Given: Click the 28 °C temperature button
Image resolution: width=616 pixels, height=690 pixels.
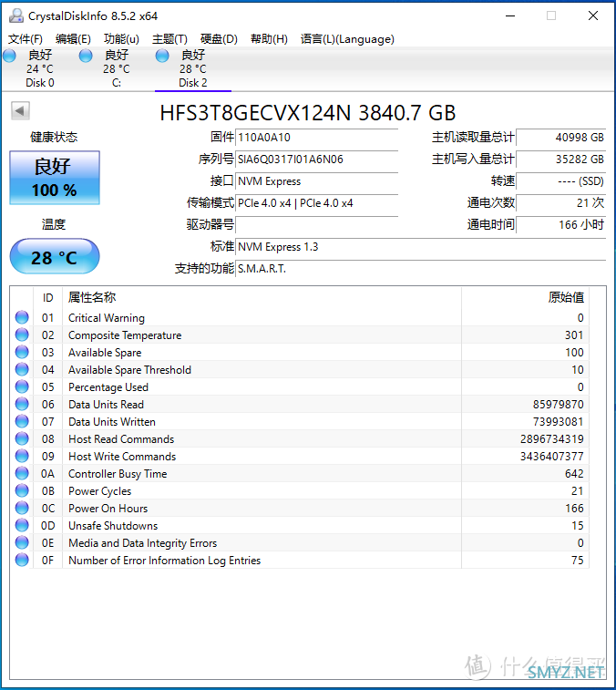Looking at the screenshot, I should (55, 256).
